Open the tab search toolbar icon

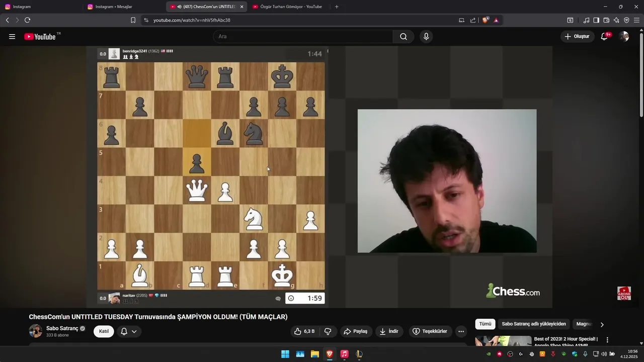point(570,20)
